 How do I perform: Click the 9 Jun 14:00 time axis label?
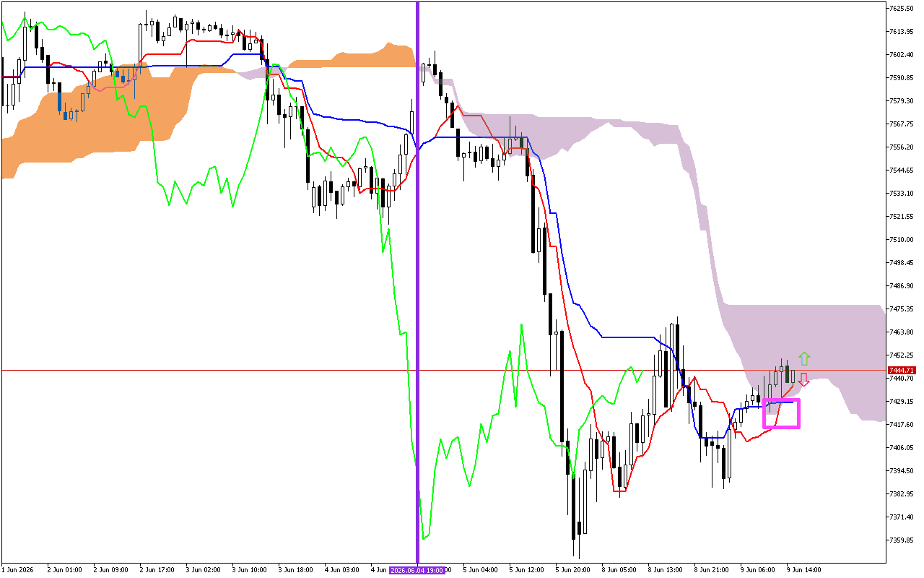coord(803,570)
